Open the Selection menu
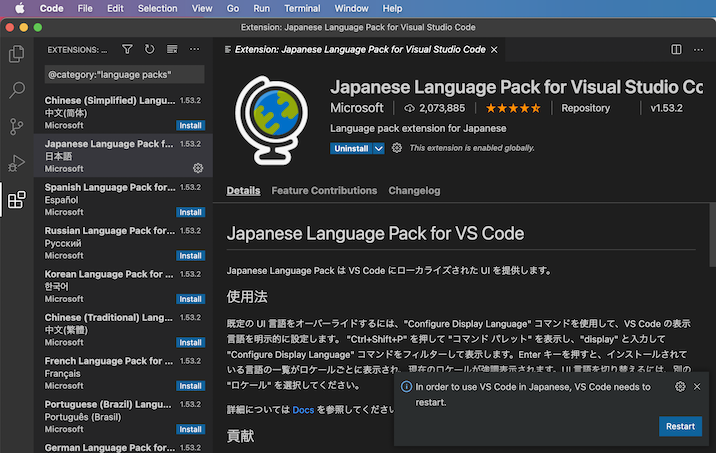Screen dimensions: 716x453 [x=158, y=8]
